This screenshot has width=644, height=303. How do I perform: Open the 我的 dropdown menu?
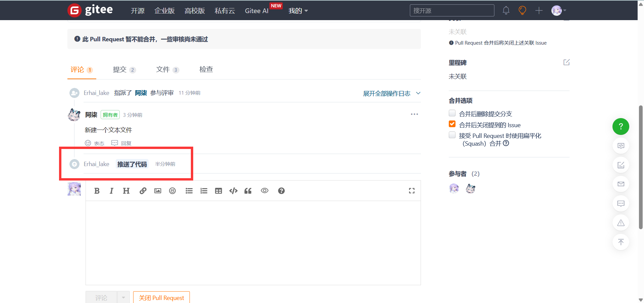pyautogui.click(x=298, y=11)
